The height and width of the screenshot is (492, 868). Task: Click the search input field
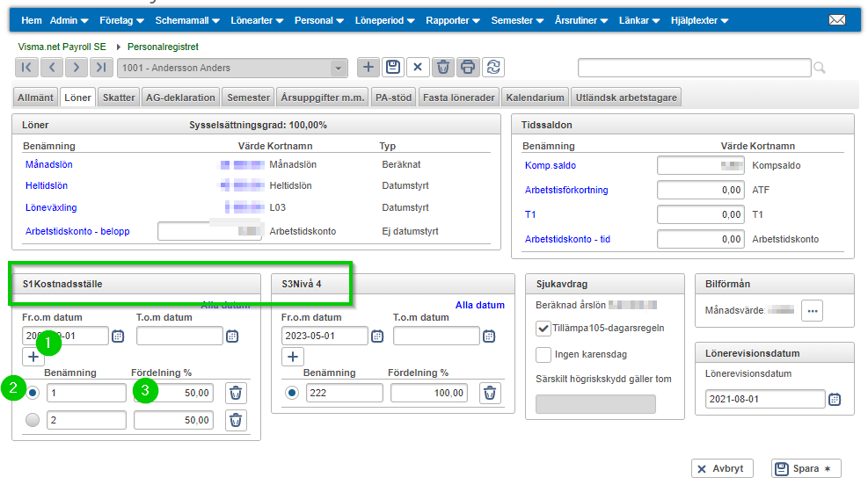[x=694, y=68]
